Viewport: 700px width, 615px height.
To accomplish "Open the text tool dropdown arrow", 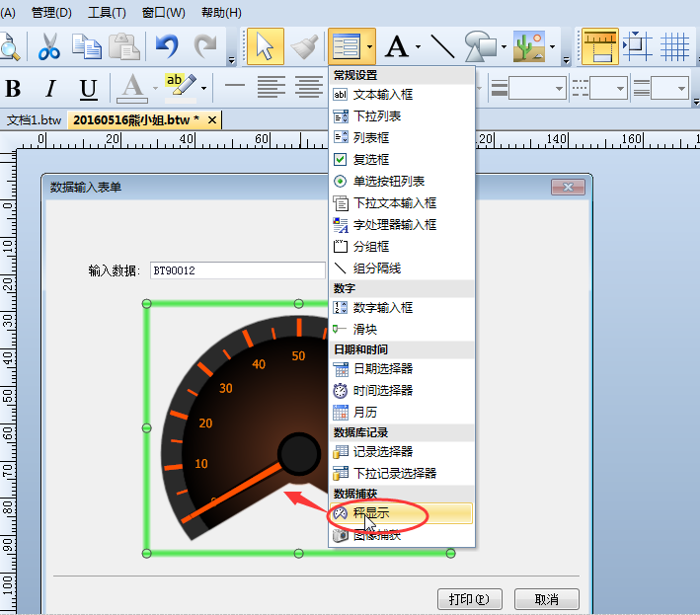I will (418, 46).
